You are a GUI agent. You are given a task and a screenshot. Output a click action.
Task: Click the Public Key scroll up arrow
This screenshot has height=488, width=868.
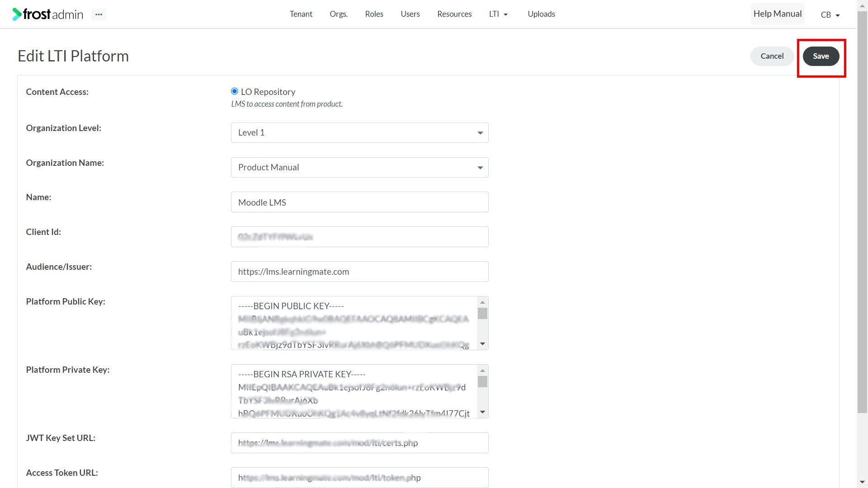(x=482, y=302)
